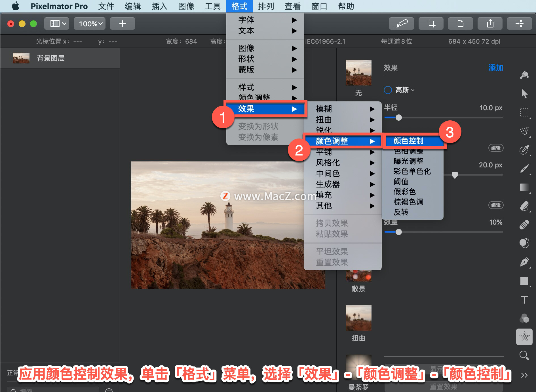This screenshot has width=536, height=392.
Task: Open the 高斯 blur type dropdown
Action: click(405, 90)
